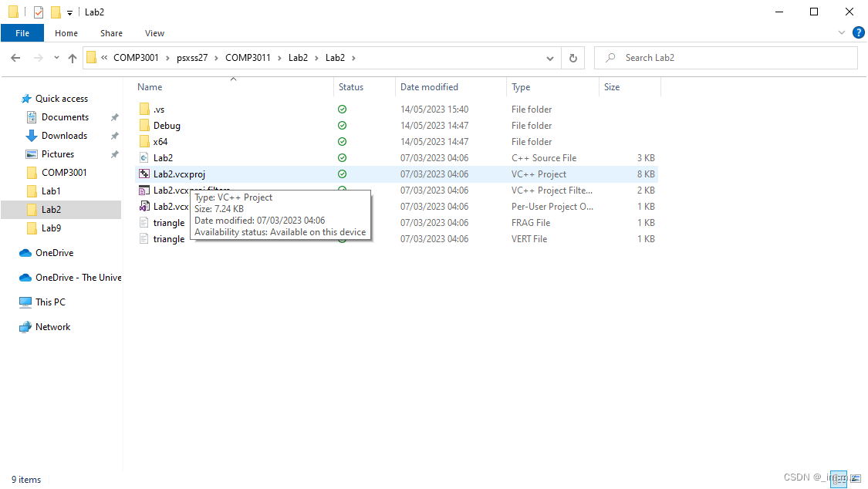Viewport: 868px width, 489px height.
Task: Select the x64 folder icon
Action: [144, 142]
